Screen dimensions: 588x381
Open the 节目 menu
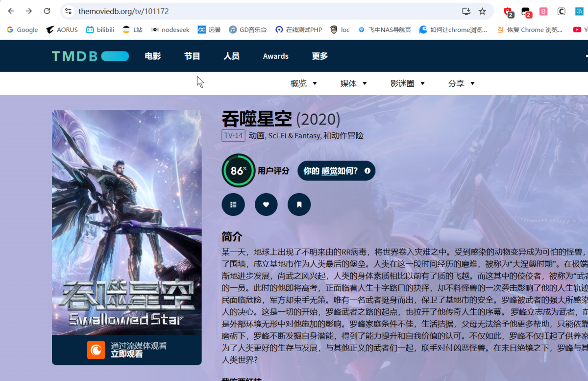click(x=192, y=56)
